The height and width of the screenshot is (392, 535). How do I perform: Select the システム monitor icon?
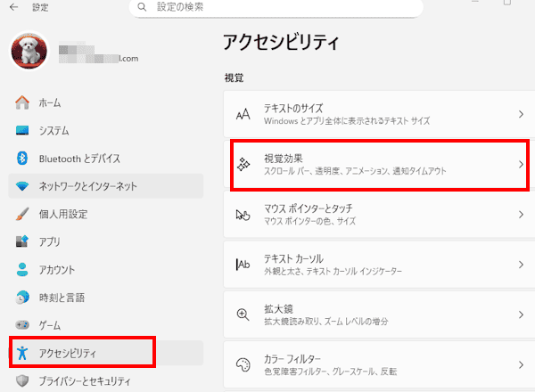coord(22,130)
